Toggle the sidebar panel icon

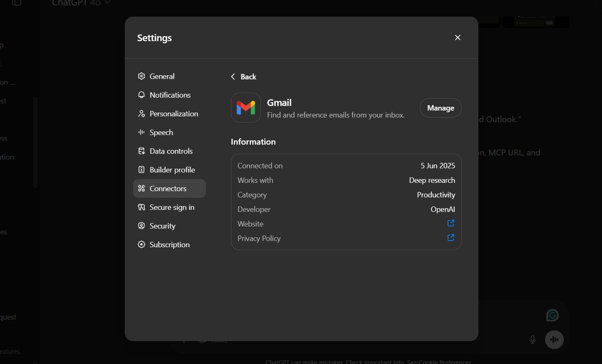pos(16,2)
